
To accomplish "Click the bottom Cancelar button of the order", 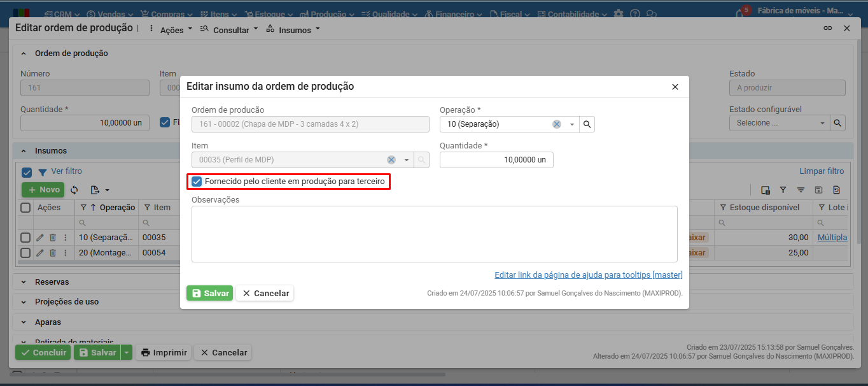I will point(223,352).
